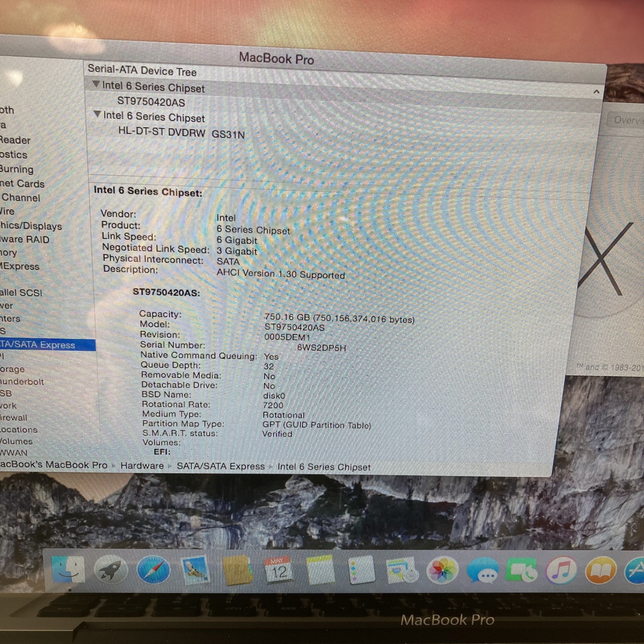Click Negotiated Link Speed value 3 Gigabit
The image size is (644, 644).
237,251
